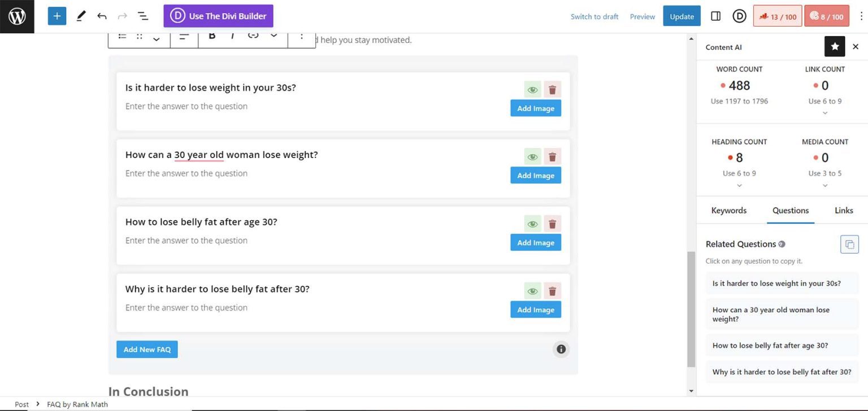
Task: Hide the belly fat after 30 FAQ item
Action: tap(532, 291)
